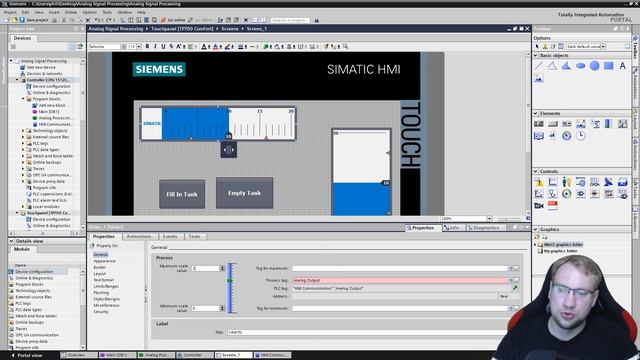Collapse the Controls section

point(536,171)
